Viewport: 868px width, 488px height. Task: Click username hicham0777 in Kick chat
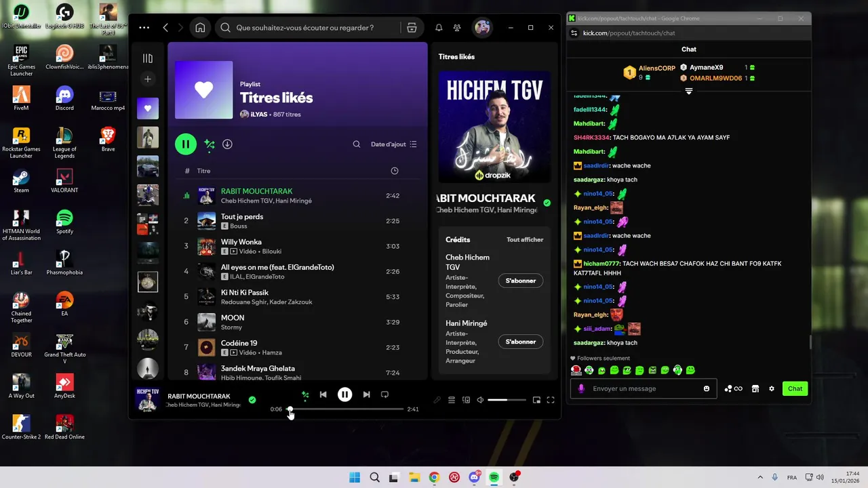pyautogui.click(x=601, y=264)
